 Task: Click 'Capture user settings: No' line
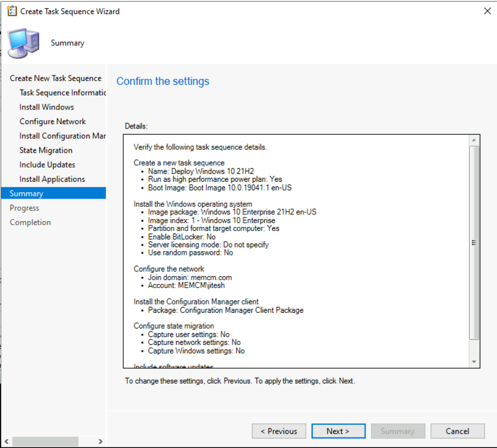tap(189, 334)
